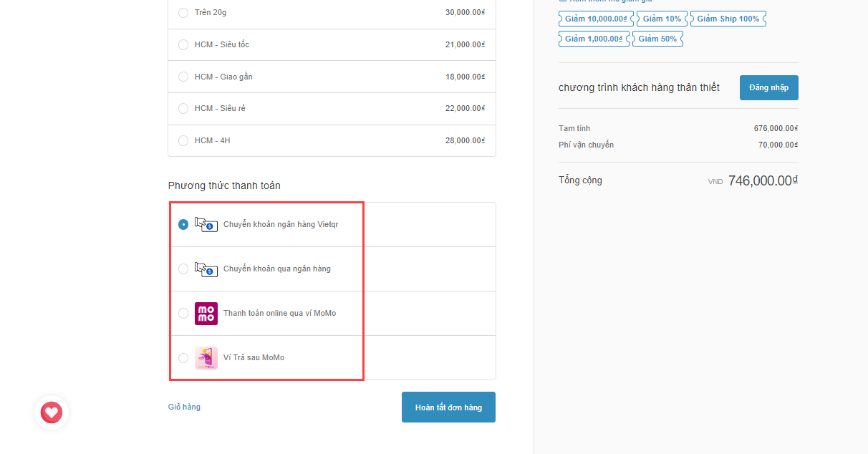Pick HCM - Siêu rẻ shipping radio
This screenshot has height=454, width=868.
coord(183,108)
